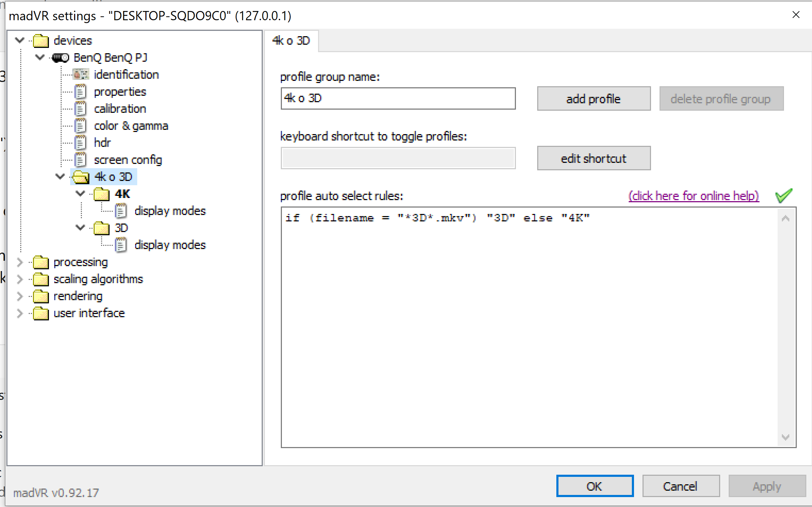Select the 4k o 3D tab

[291, 41]
